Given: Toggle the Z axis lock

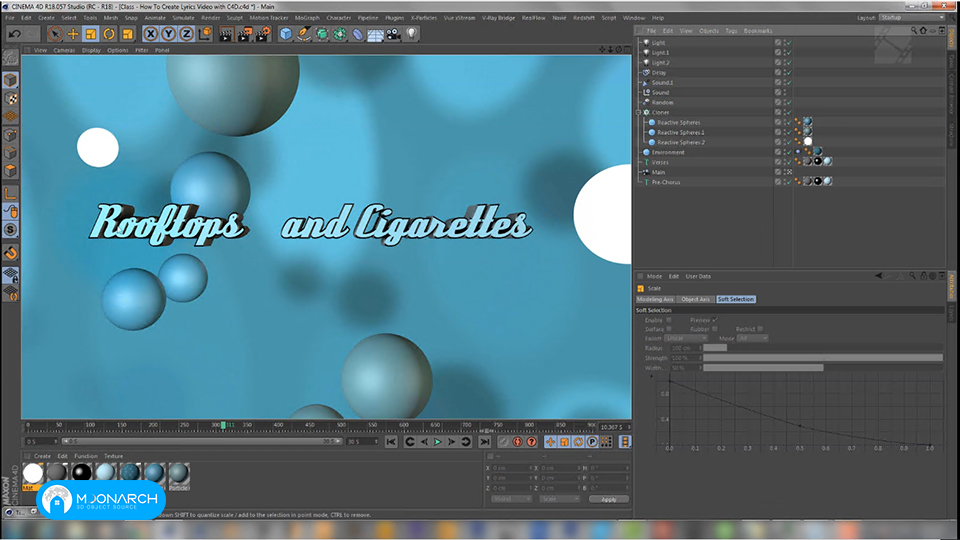Looking at the screenshot, I should [186, 34].
